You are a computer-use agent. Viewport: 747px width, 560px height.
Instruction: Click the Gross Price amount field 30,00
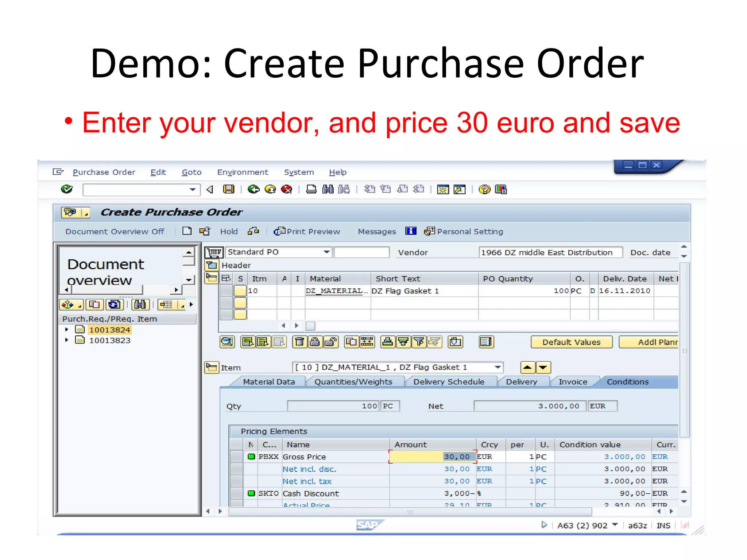[x=433, y=456]
